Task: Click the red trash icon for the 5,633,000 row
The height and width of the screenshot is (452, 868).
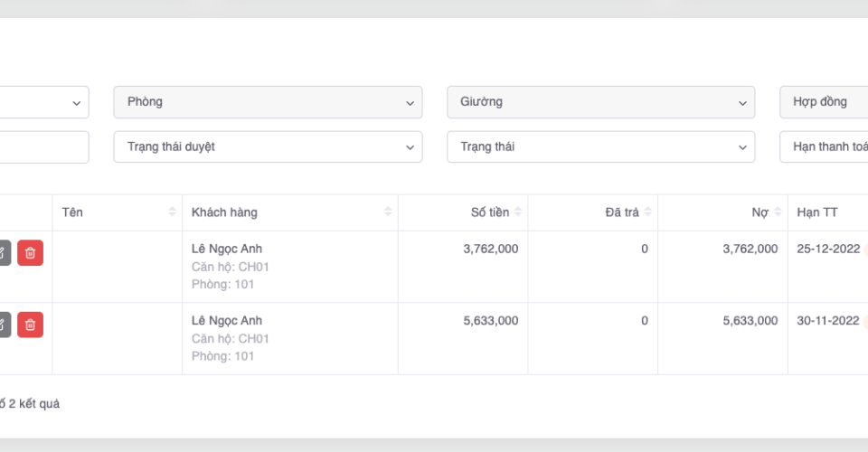Action: [30, 325]
